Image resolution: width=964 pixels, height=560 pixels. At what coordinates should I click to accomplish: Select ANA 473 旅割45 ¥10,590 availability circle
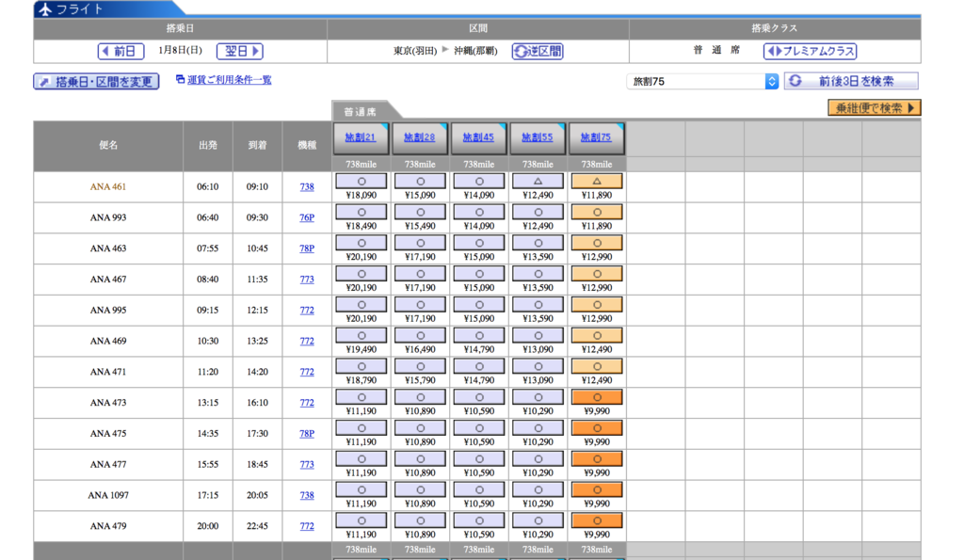pyautogui.click(x=479, y=397)
